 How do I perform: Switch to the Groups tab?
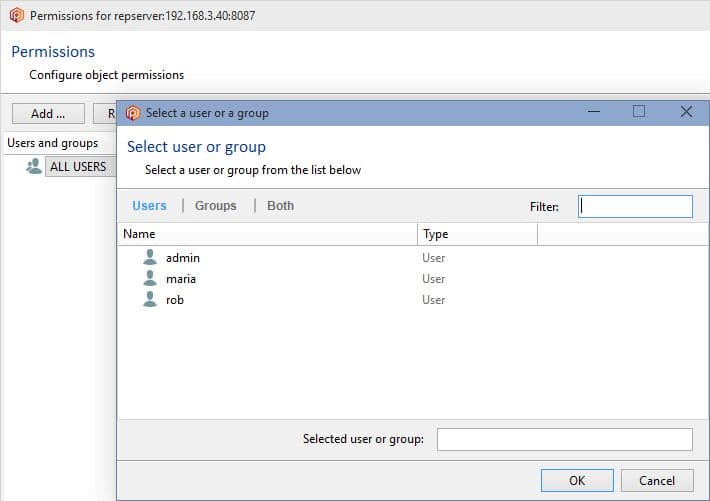(216, 206)
